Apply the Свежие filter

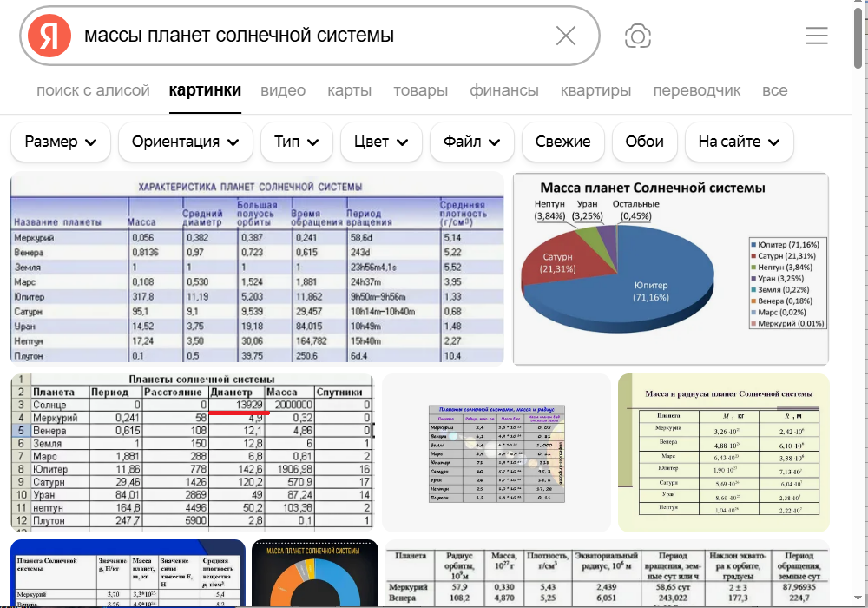point(563,142)
